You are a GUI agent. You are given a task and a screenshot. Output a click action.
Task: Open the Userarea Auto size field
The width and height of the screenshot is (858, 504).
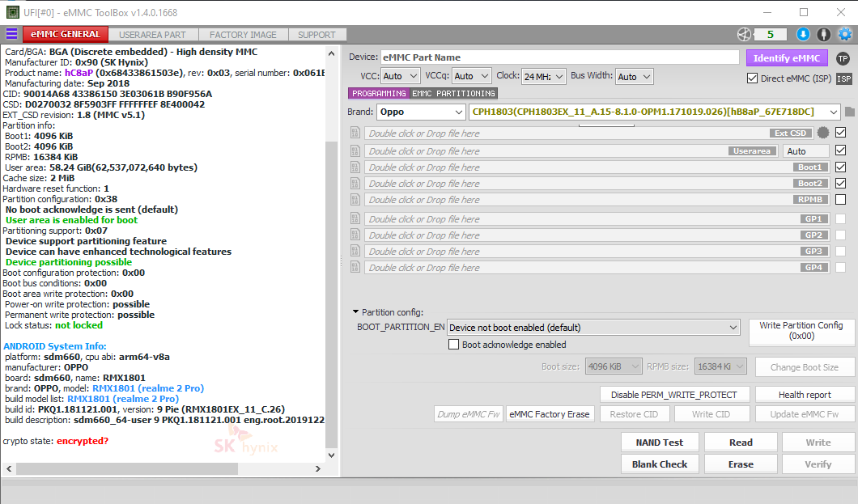tap(805, 150)
